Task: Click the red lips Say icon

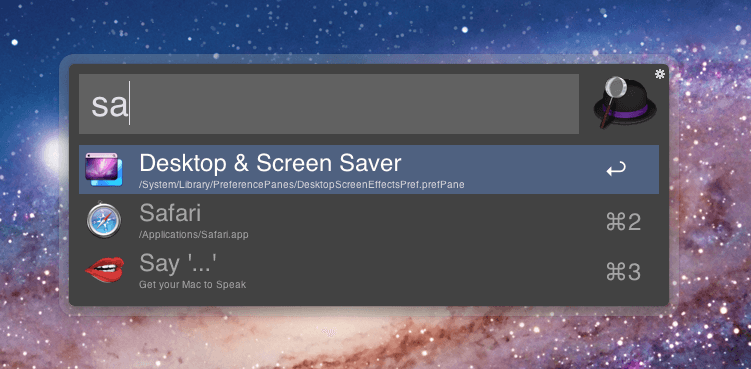Action: tap(104, 270)
